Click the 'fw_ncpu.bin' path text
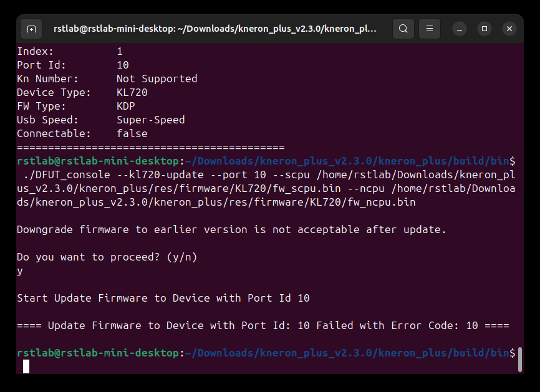 click(x=381, y=203)
